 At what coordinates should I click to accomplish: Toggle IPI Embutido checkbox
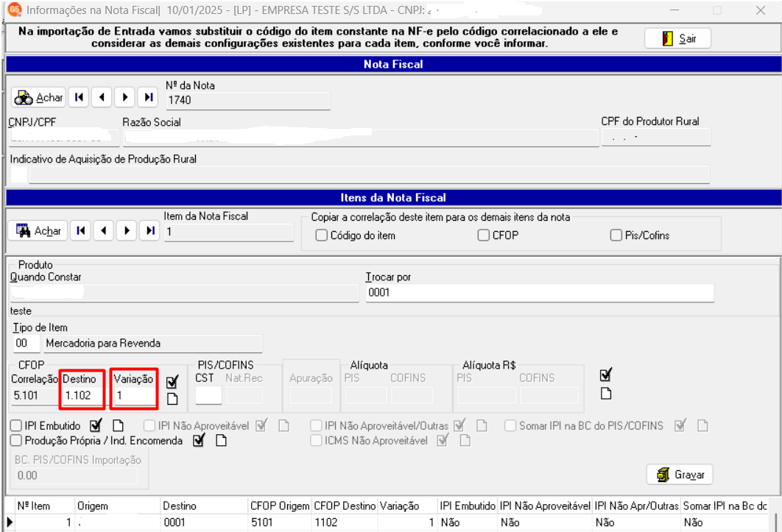(x=16, y=426)
